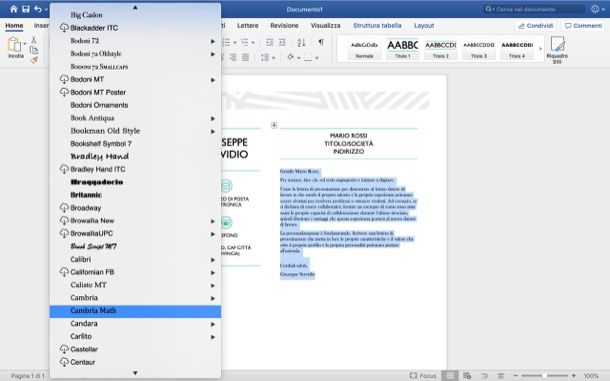Show paragraph marks with pilcrow icon
Viewport: 610px width, 381px height.
pyautogui.click(x=321, y=42)
